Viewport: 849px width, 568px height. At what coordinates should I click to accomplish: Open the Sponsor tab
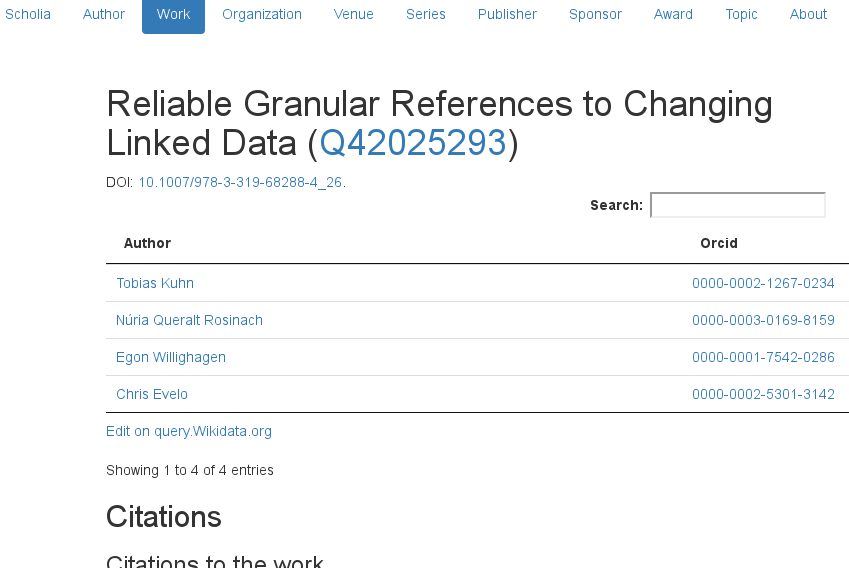(x=595, y=14)
